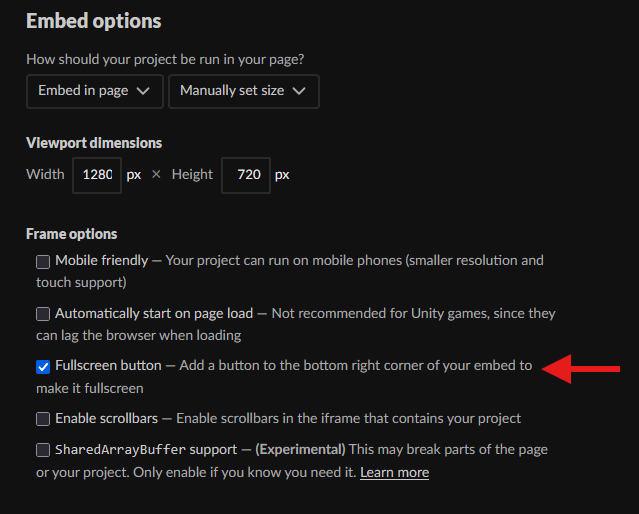Click the × symbol between width and height
The image size is (639, 514).
156,174
